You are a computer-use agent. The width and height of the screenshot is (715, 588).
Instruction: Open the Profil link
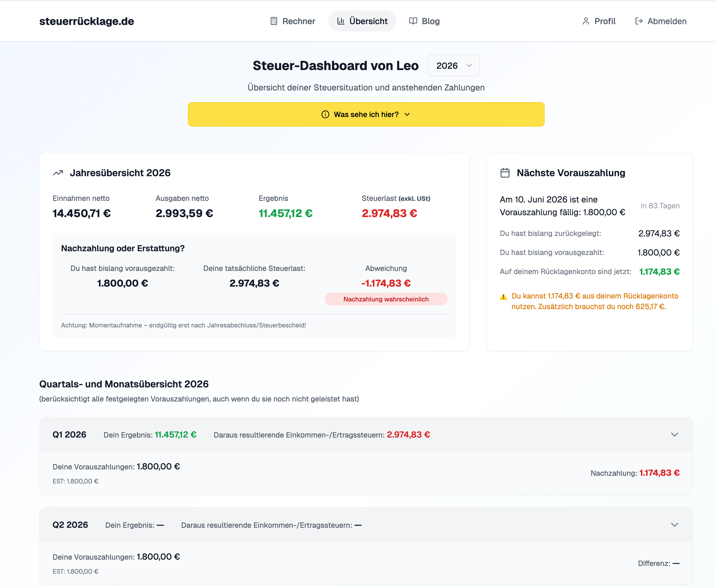pos(599,21)
